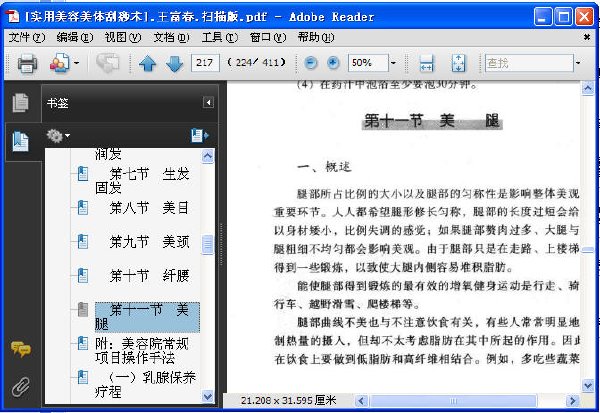Click bookmark icon beside 第十节 纤腰
The width and height of the screenshot is (600, 413).
(83, 275)
